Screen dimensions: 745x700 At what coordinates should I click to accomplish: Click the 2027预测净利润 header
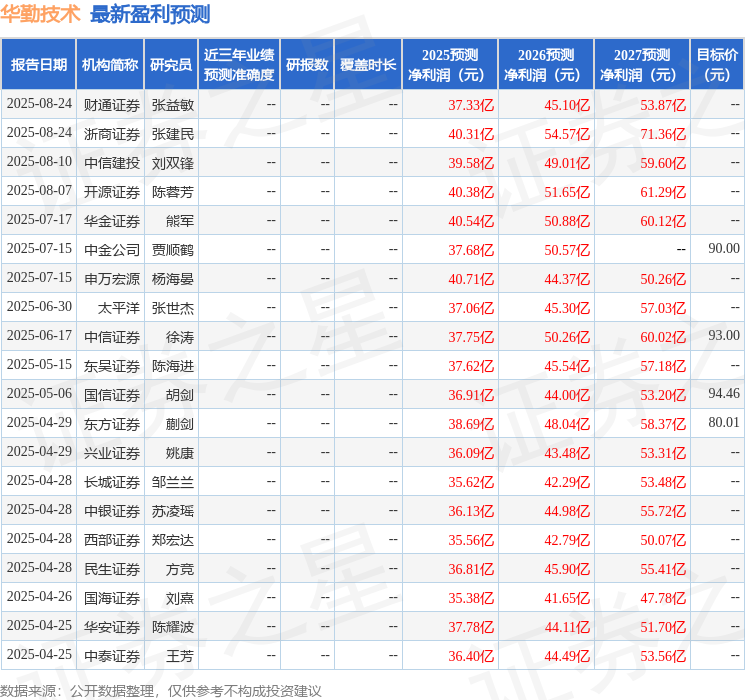642,65
